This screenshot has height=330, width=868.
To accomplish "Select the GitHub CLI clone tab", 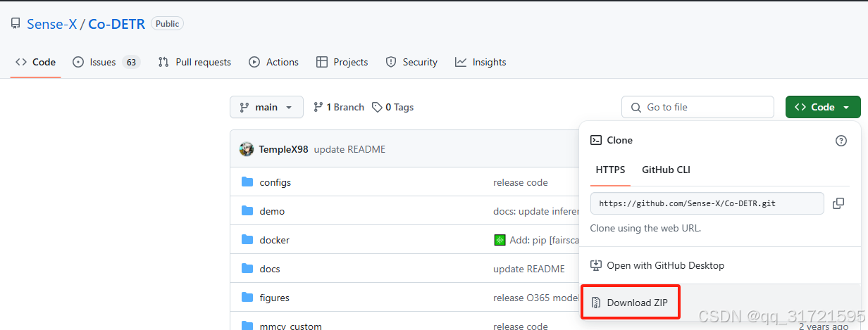I will click(666, 170).
